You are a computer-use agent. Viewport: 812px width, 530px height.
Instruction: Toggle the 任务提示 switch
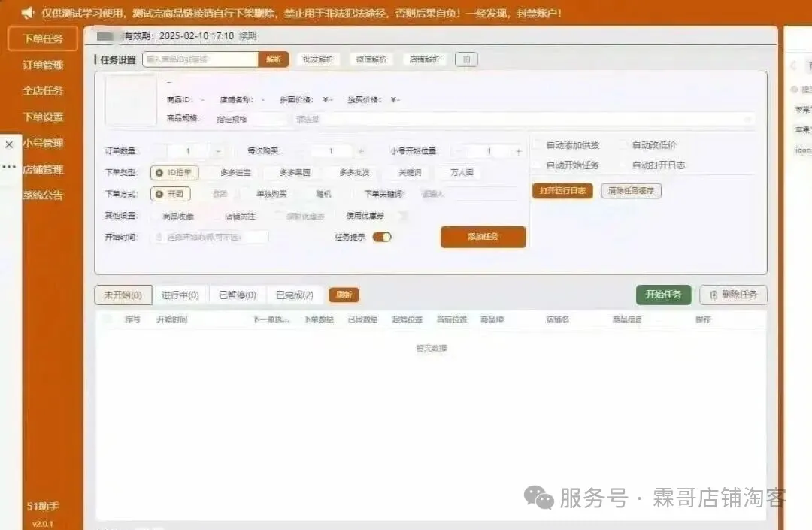pyautogui.click(x=382, y=237)
